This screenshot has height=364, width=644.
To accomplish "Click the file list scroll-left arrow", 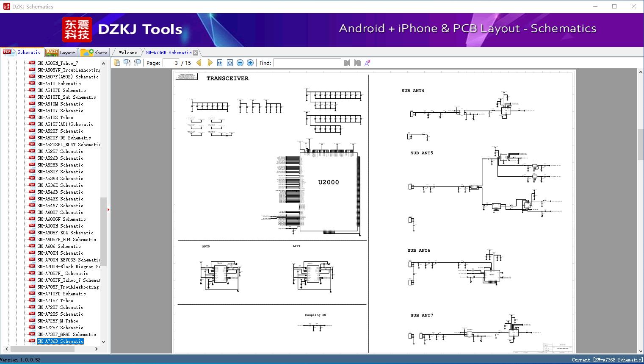I will click(6, 349).
